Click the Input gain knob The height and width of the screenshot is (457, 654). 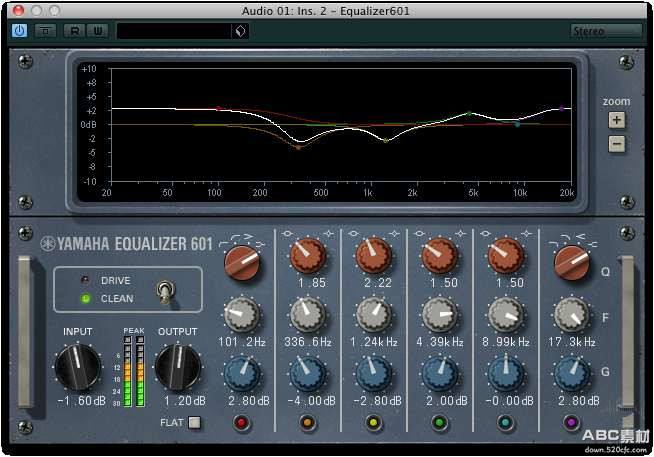pyautogui.click(x=78, y=367)
